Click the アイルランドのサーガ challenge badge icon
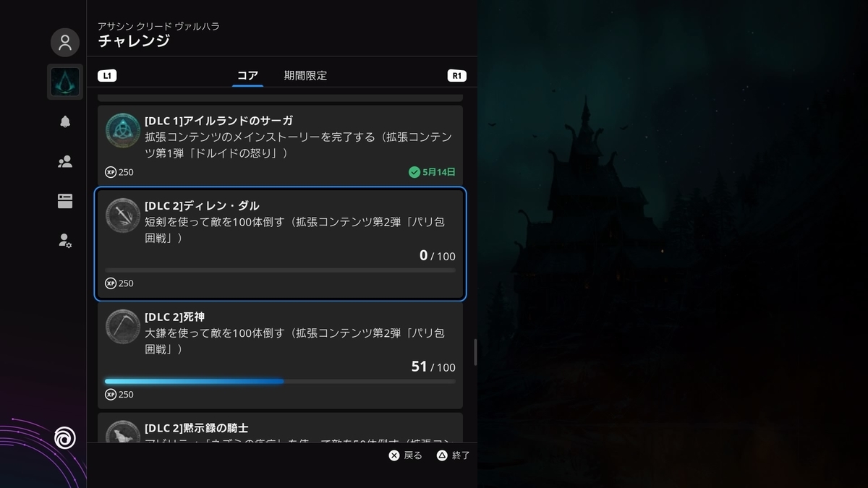The height and width of the screenshot is (488, 868). pyautogui.click(x=123, y=130)
